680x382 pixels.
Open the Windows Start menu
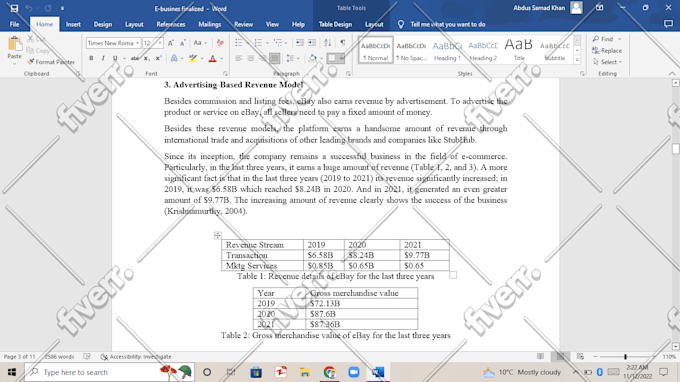[x=12, y=372]
